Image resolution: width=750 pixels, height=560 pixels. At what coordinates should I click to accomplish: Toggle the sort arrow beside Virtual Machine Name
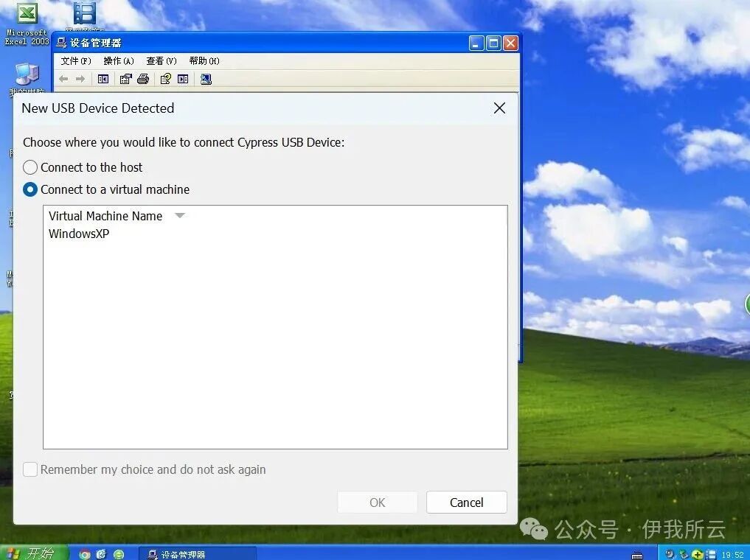pyautogui.click(x=180, y=215)
